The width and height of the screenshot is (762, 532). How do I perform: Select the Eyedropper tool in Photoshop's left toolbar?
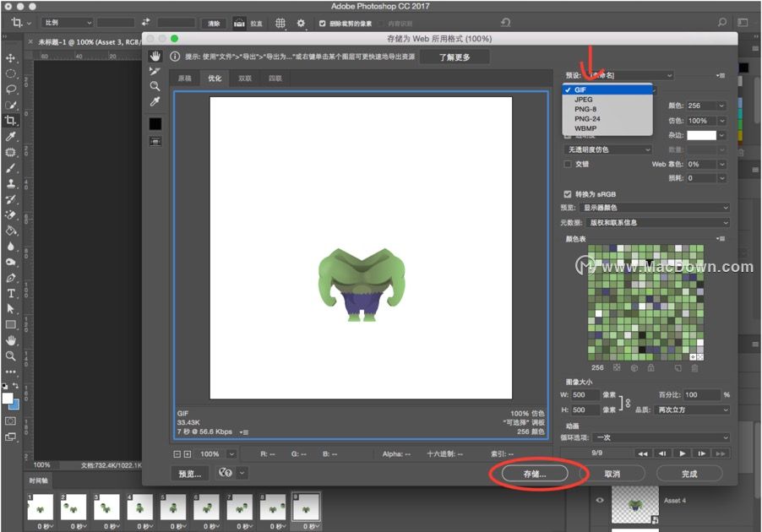pos(10,137)
